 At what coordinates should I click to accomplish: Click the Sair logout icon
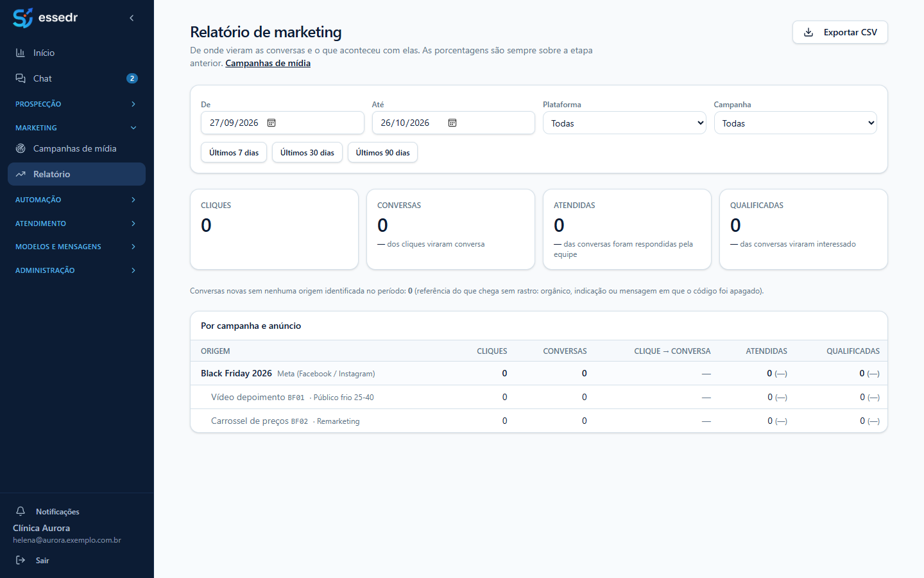21,560
